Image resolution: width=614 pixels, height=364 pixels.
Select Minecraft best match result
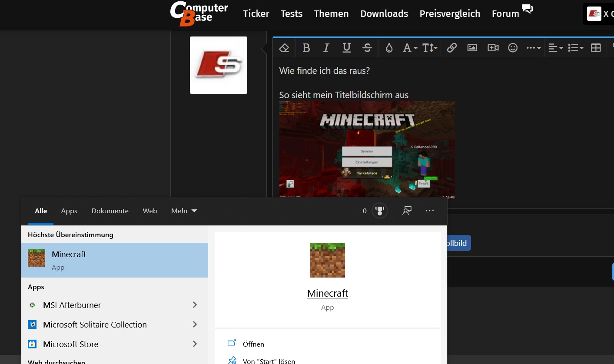pyautogui.click(x=115, y=260)
